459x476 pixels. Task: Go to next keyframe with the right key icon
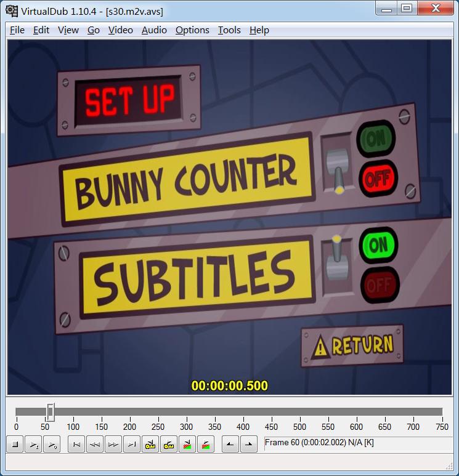tap(169, 444)
